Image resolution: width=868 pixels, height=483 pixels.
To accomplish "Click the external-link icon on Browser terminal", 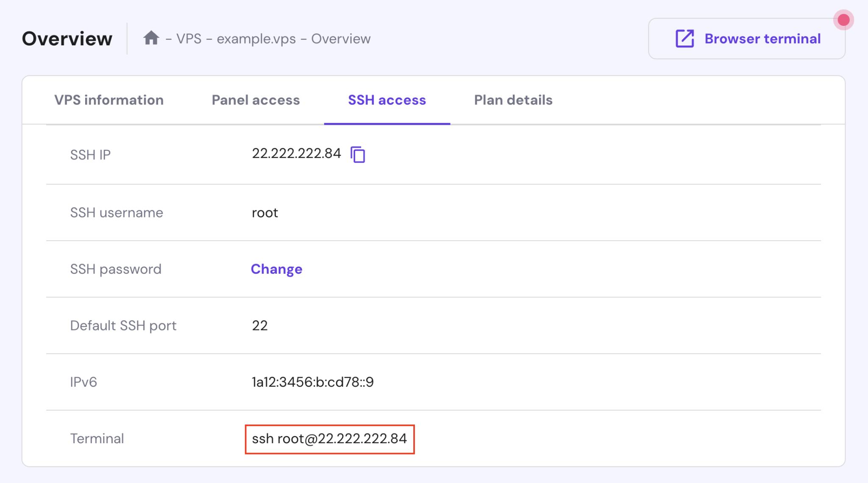I will 684,39.
